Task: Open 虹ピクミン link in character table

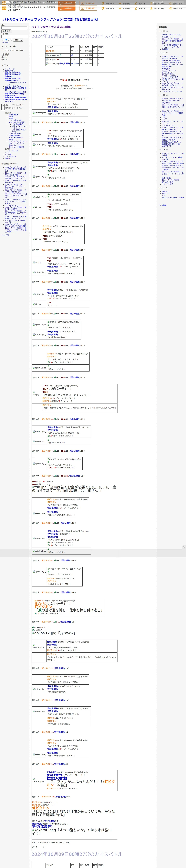Action: tap(51, 51)
